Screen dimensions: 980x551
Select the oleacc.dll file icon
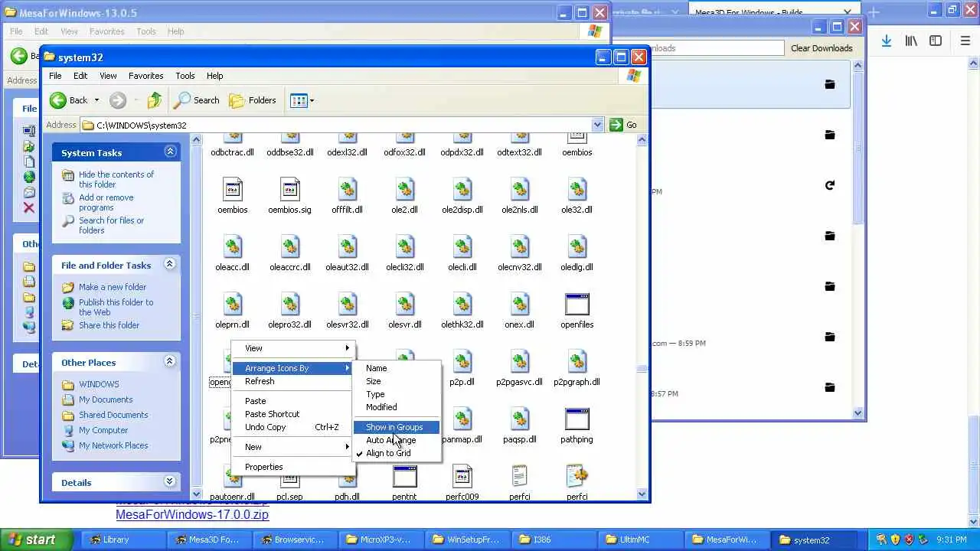(232, 246)
